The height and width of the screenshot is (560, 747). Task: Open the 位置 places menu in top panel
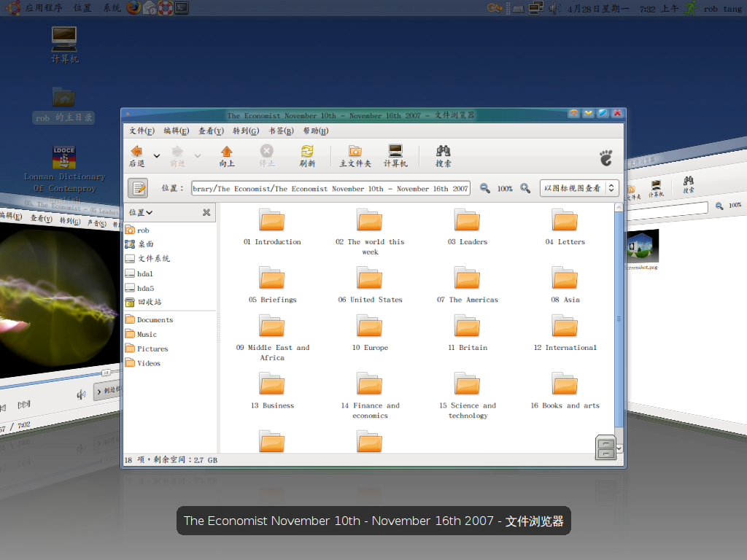[x=82, y=8]
